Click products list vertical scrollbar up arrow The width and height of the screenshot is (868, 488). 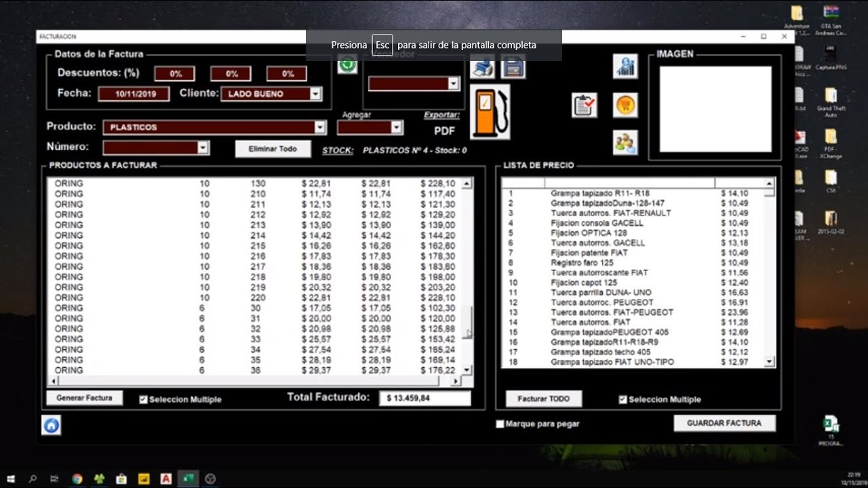point(467,184)
